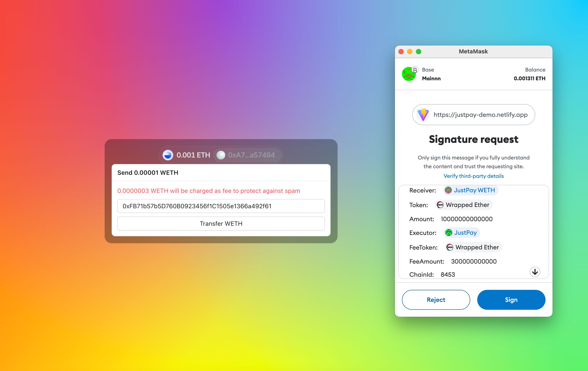Viewport: 588px width, 371px height.
Task: Click the Reject button in MetaMask
Action: point(436,299)
